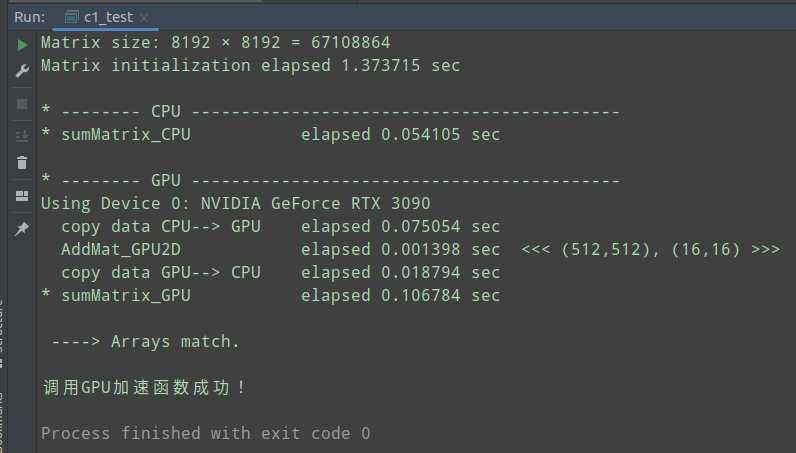Click the Restore Layout icon
The width and height of the screenshot is (796, 453).
[x=22, y=196]
